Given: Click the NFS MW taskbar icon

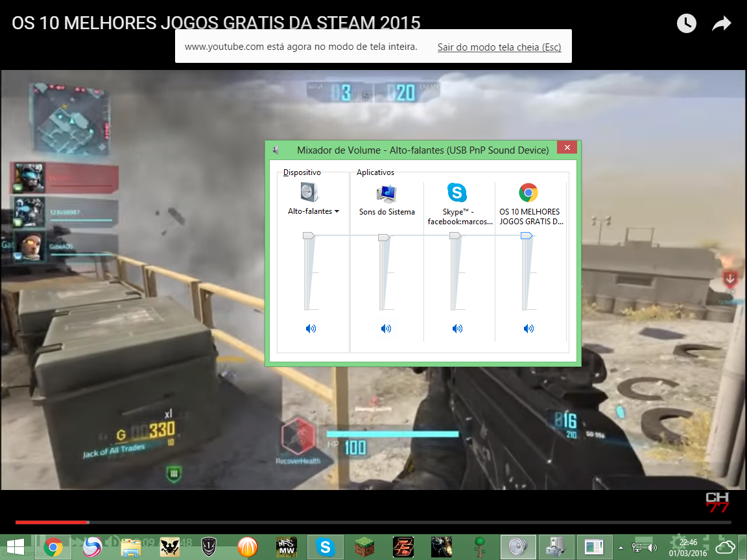Looking at the screenshot, I should [x=287, y=547].
